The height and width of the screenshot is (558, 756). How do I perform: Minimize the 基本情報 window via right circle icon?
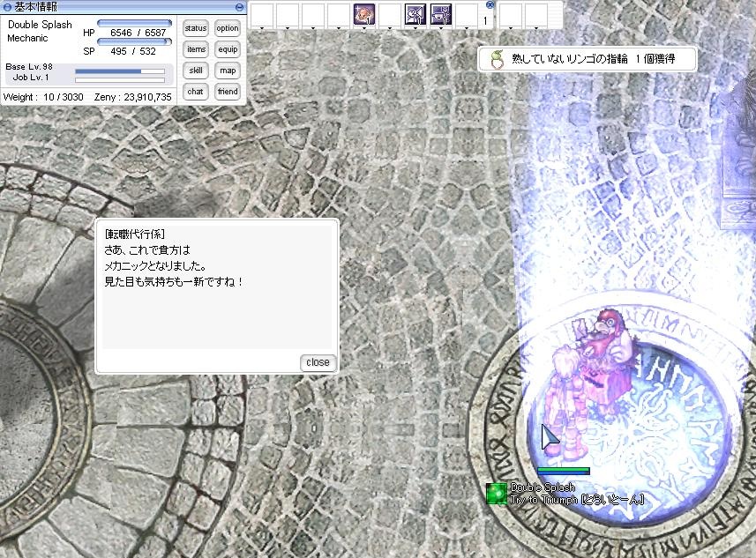pos(240,7)
